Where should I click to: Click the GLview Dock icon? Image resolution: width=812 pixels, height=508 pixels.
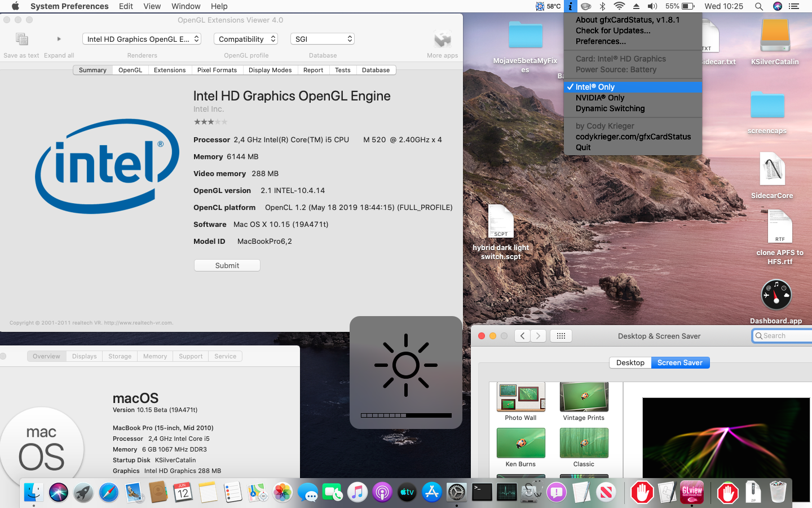[x=692, y=492]
